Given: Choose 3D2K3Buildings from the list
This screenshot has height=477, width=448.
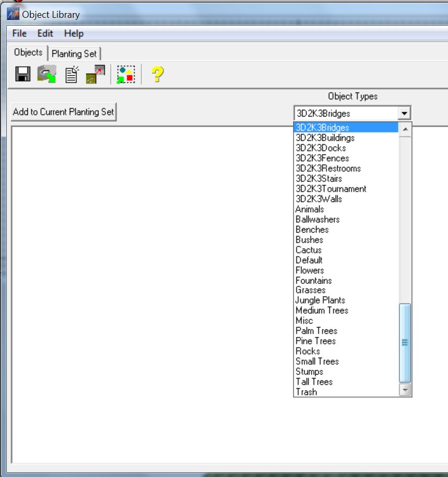Looking at the screenshot, I should [324, 138].
